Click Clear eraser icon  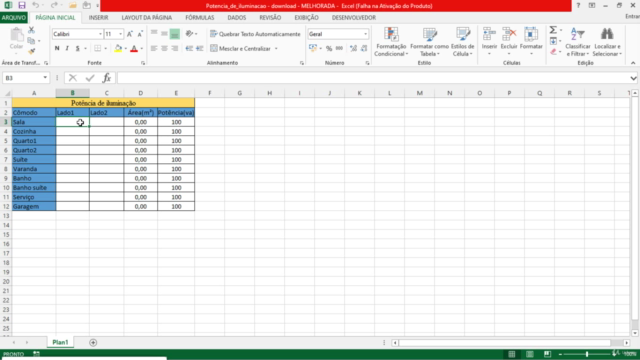pyautogui.click(x=553, y=51)
